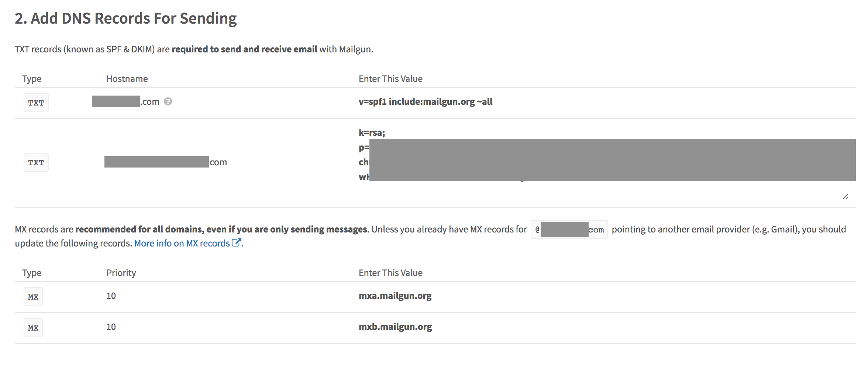
Task: Click the @ domain code badge in MX paragraph
Action: [x=569, y=230]
